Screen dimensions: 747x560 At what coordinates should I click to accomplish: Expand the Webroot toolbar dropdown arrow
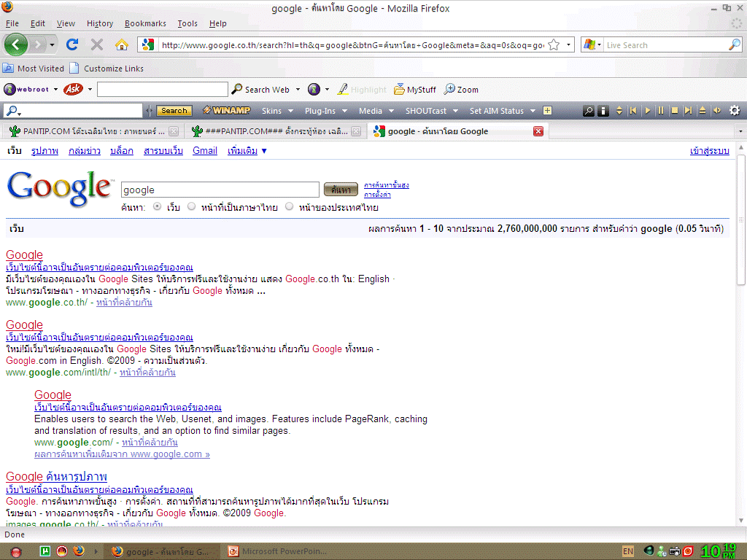click(x=55, y=89)
